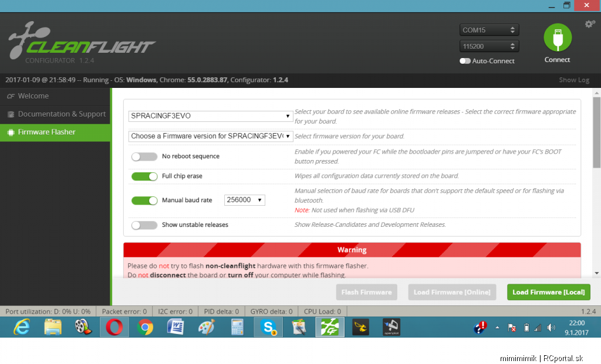Click the "CONFIGURATOR 1.2.4" text under the logo
The height and width of the screenshot is (364, 601).
coord(59,60)
